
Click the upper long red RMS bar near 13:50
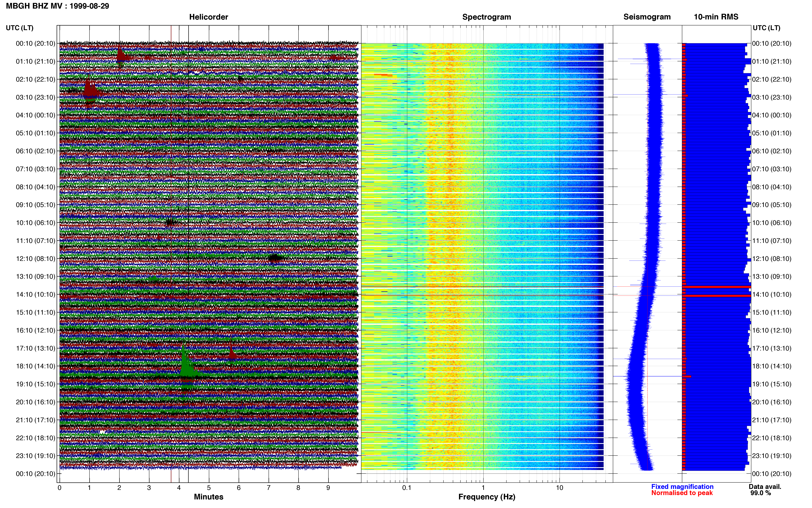click(x=717, y=287)
